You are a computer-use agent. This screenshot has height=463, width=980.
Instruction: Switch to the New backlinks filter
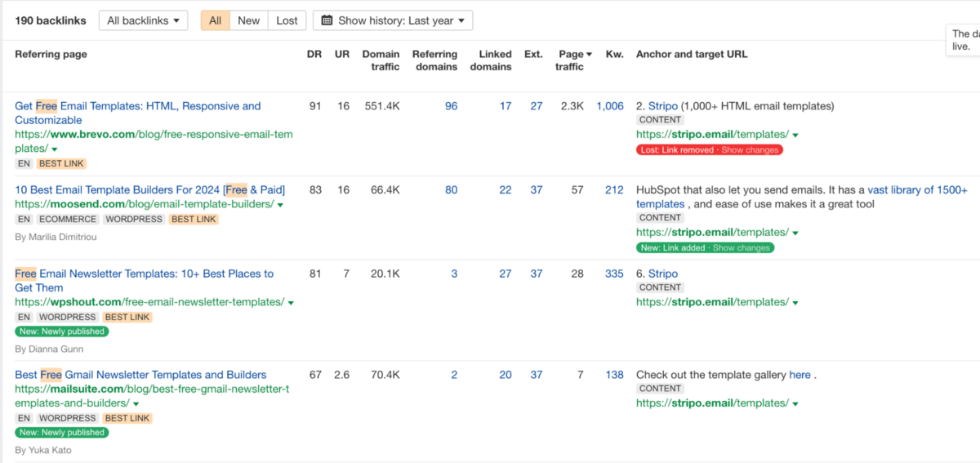248,20
